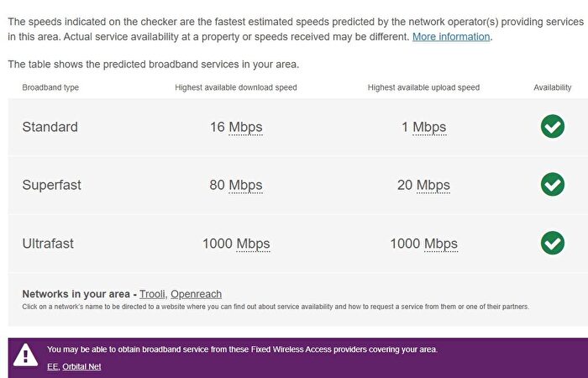The image size is (588, 378).
Task: Click the Superfast availability green checkmark icon
Action: (552, 185)
